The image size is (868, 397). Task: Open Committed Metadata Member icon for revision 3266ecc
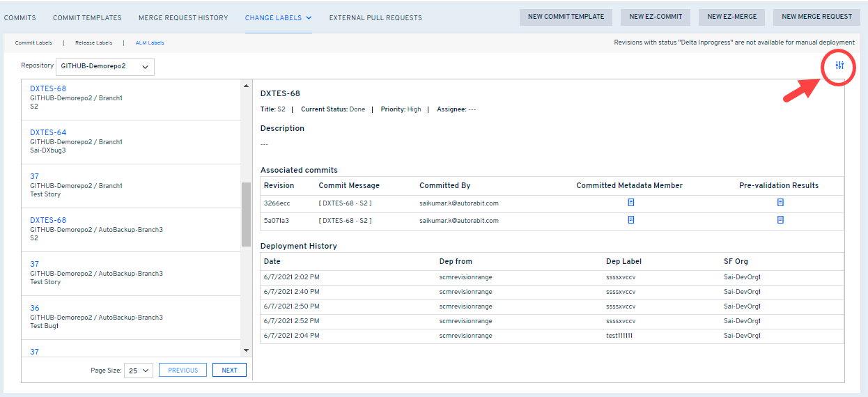(631, 203)
